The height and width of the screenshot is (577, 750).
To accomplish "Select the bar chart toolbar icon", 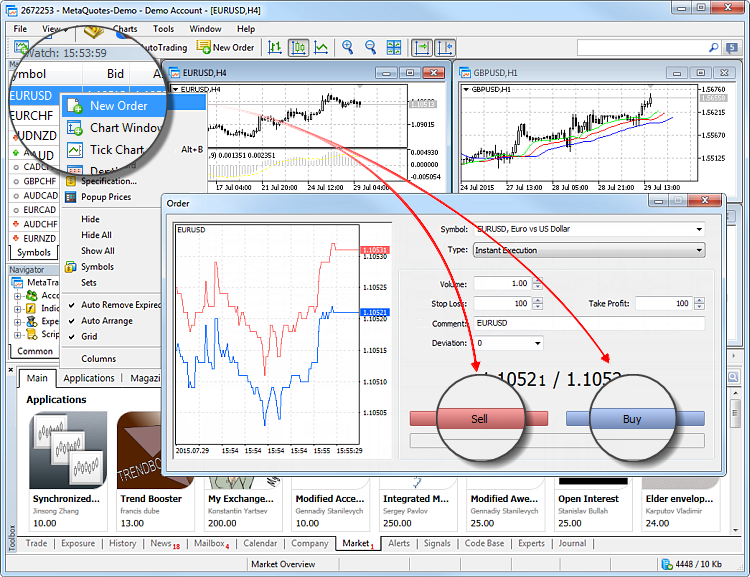I will click(x=275, y=47).
